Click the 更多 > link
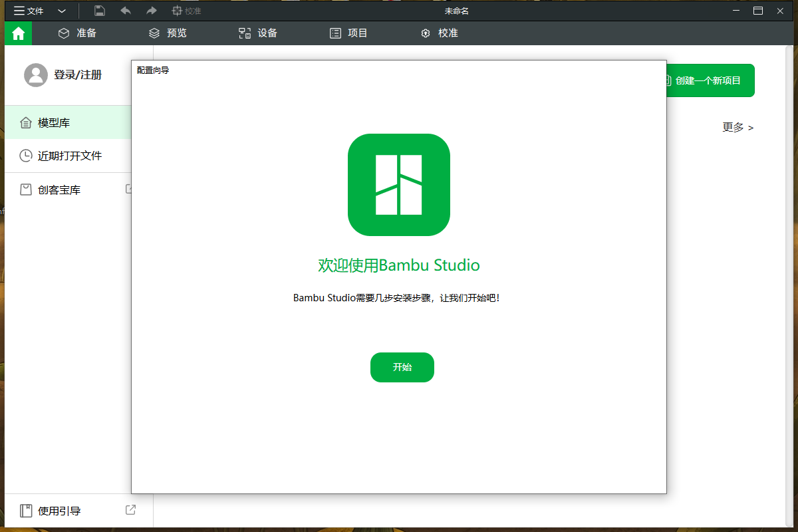The image size is (798, 532). coord(738,127)
